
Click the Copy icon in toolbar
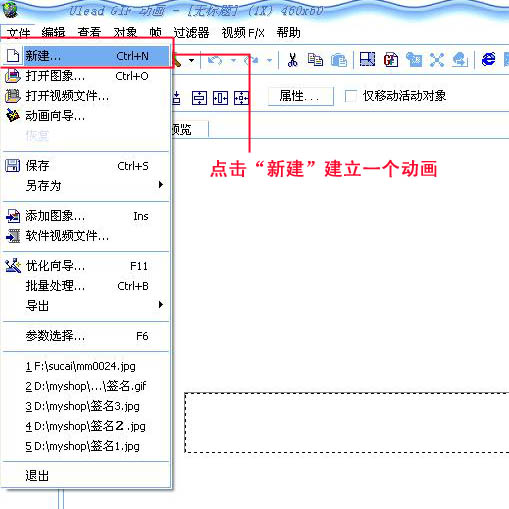click(315, 60)
